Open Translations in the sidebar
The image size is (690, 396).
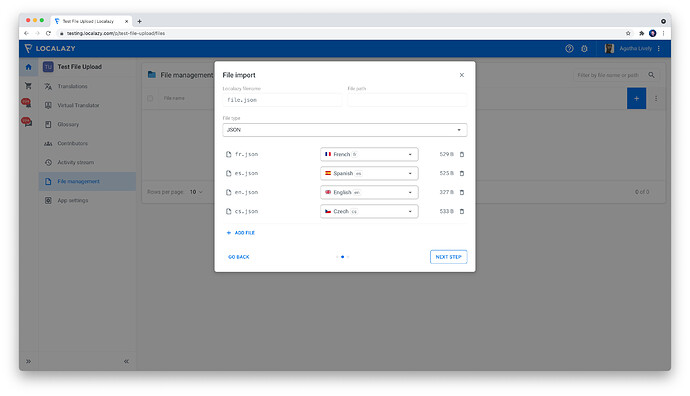click(87, 86)
